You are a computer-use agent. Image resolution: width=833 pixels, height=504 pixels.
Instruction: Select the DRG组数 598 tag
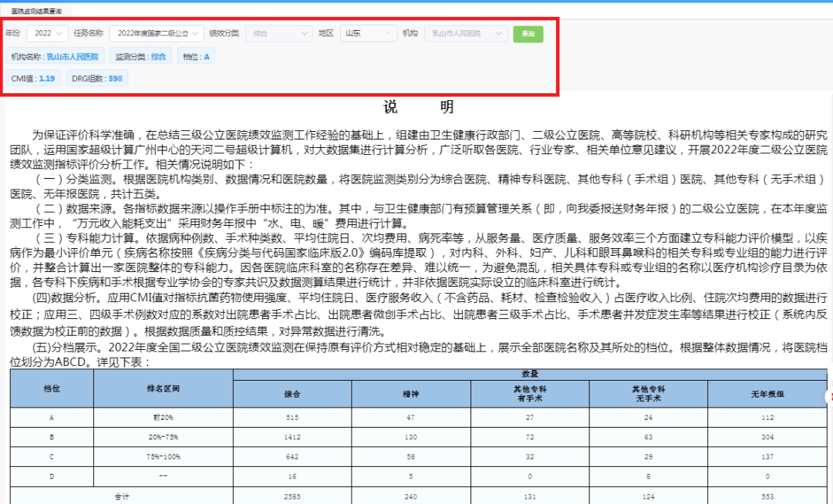pos(97,79)
